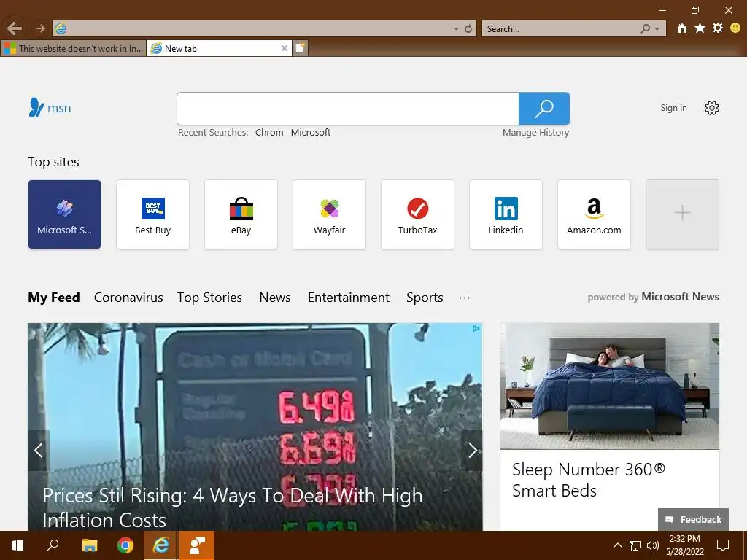Image resolution: width=747 pixels, height=560 pixels.
Task: Open 'Sleep Number 360® Smart Beds' headline
Action: click(589, 480)
